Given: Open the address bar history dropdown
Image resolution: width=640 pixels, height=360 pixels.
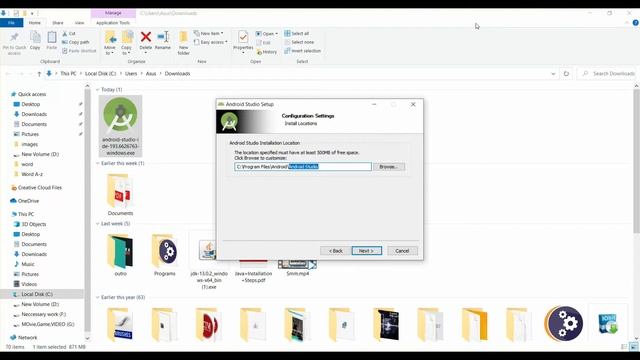Looking at the screenshot, I should [x=553, y=74].
